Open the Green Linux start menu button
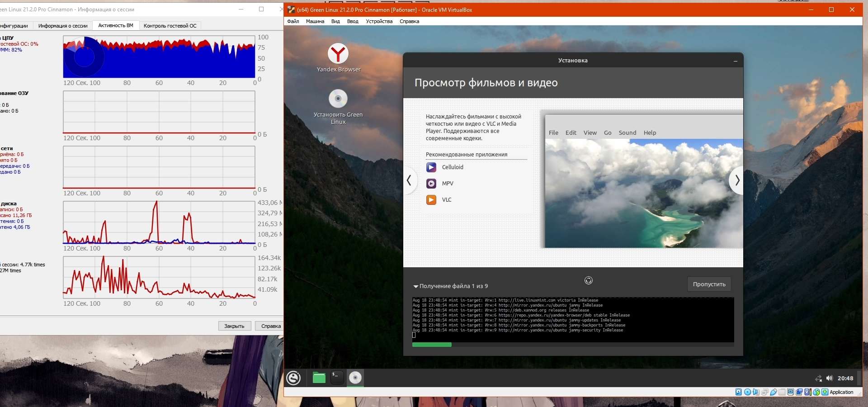 coord(294,378)
